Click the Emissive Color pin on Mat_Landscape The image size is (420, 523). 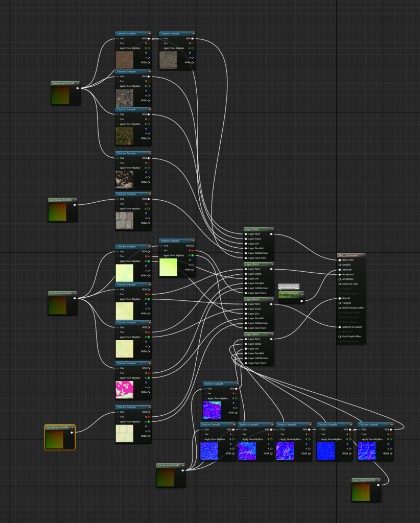tap(340, 284)
